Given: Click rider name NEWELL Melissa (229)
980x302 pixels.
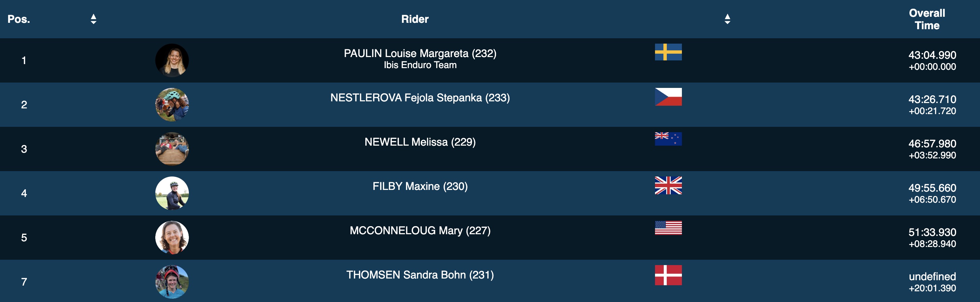Looking at the screenshot, I should click(x=420, y=142).
